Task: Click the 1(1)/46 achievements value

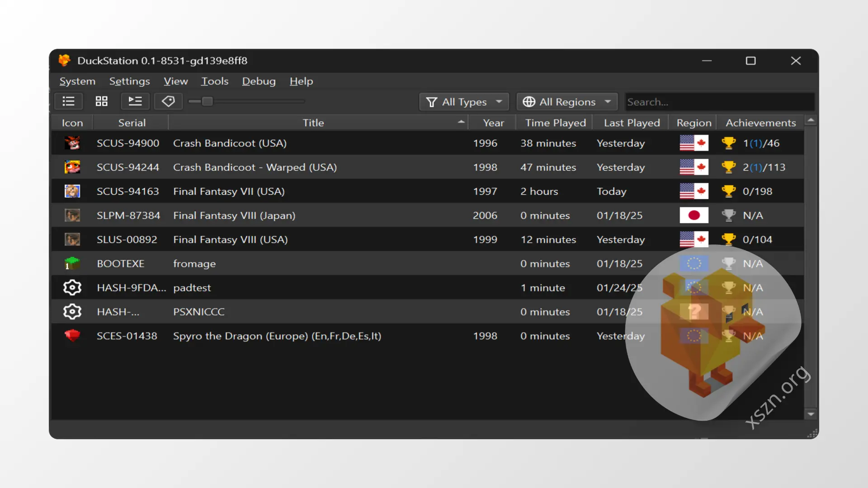Action: click(x=761, y=143)
